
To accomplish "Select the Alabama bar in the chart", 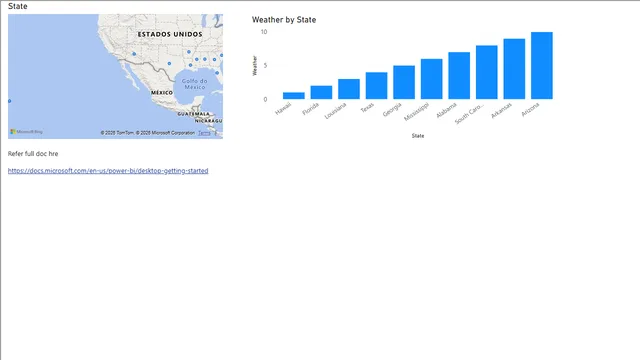I will pyautogui.click(x=459, y=76).
